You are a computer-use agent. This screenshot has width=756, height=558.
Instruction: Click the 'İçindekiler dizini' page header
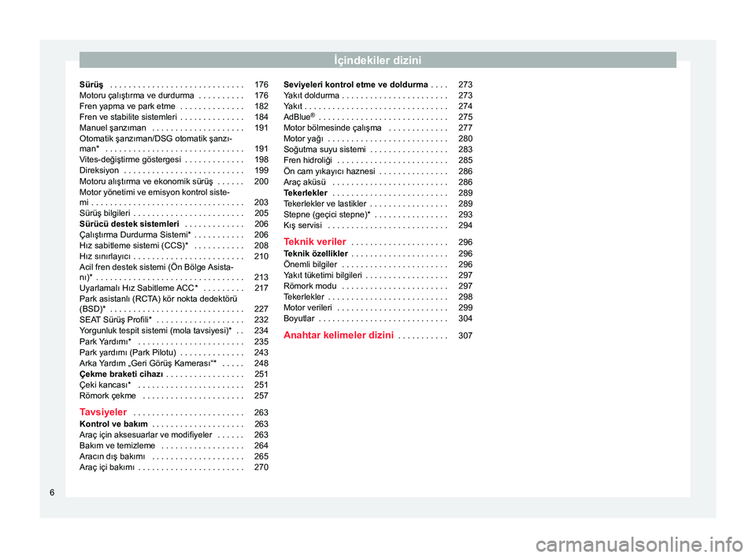point(377,61)
